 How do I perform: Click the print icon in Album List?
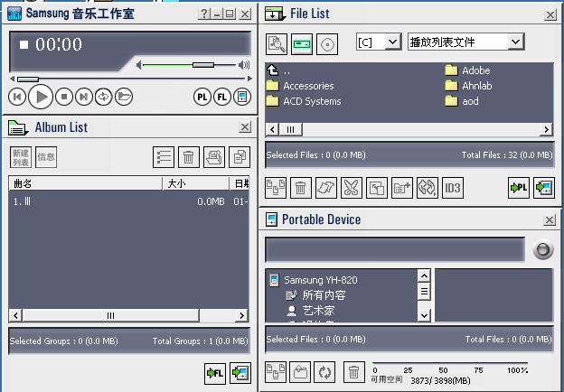[x=214, y=157]
